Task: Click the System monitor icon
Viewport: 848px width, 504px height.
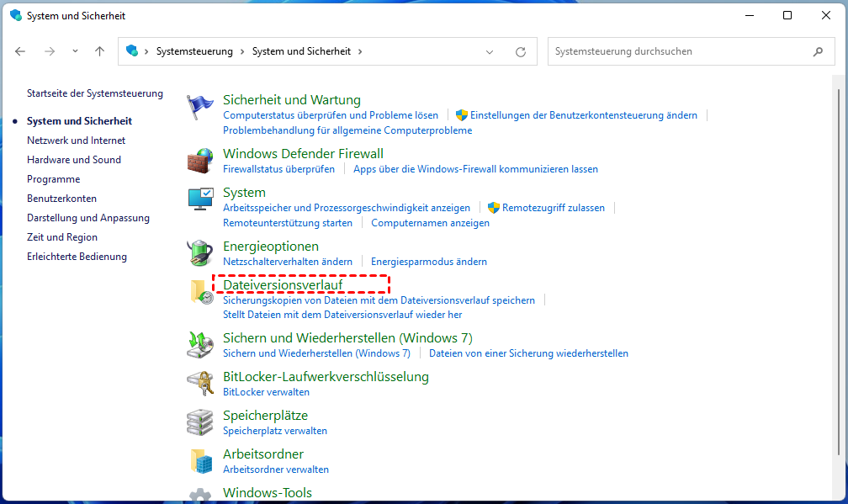Action: coord(200,199)
